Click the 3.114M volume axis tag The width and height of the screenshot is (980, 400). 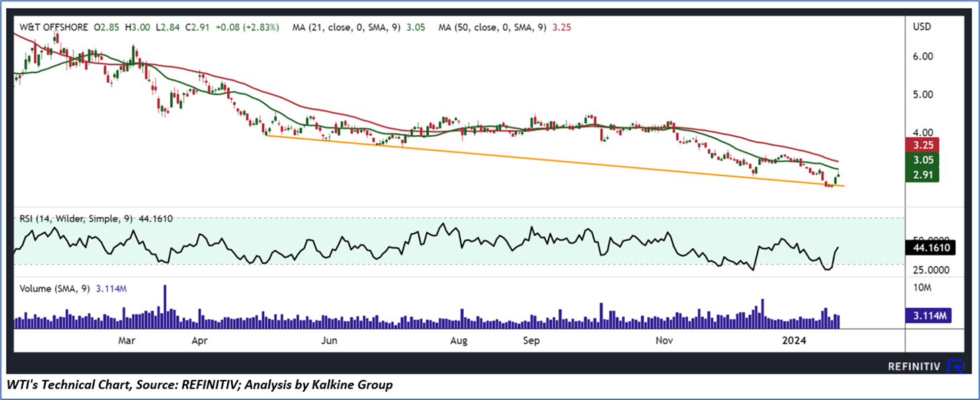[930, 315]
